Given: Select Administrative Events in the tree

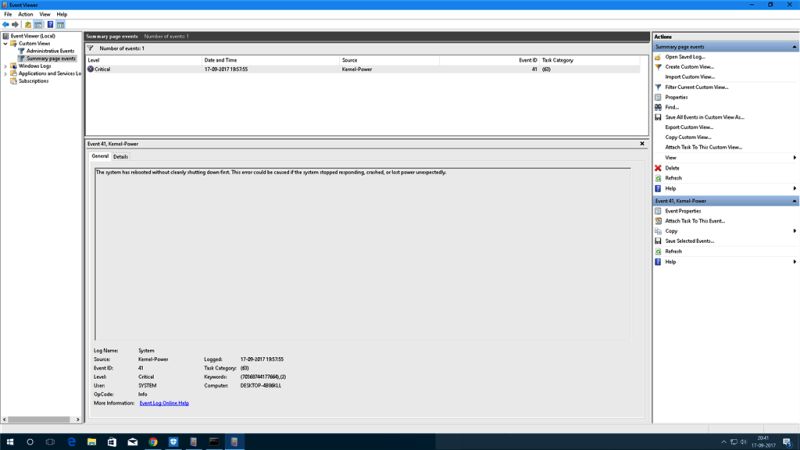Looking at the screenshot, I should click(50, 51).
